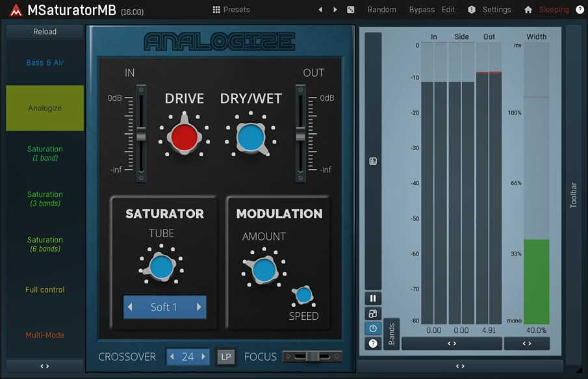The image size is (588, 379).
Task: Click the Reload button
Action: (x=44, y=31)
